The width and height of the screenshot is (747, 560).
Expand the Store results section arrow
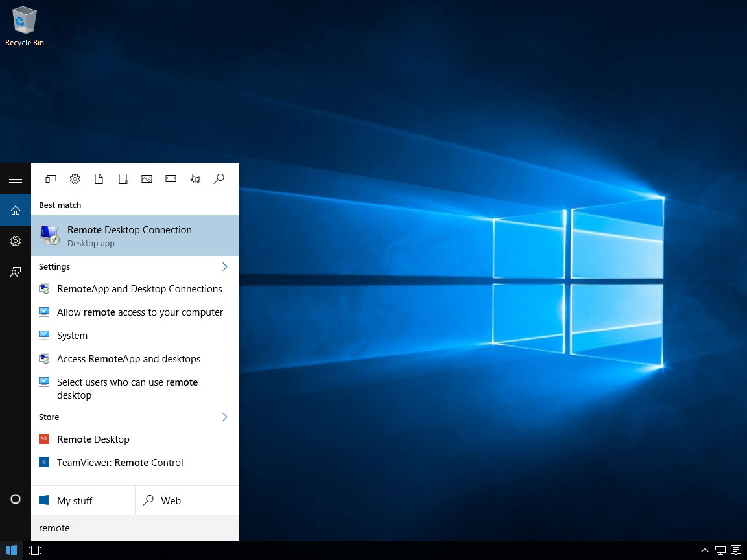pos(224,417)
